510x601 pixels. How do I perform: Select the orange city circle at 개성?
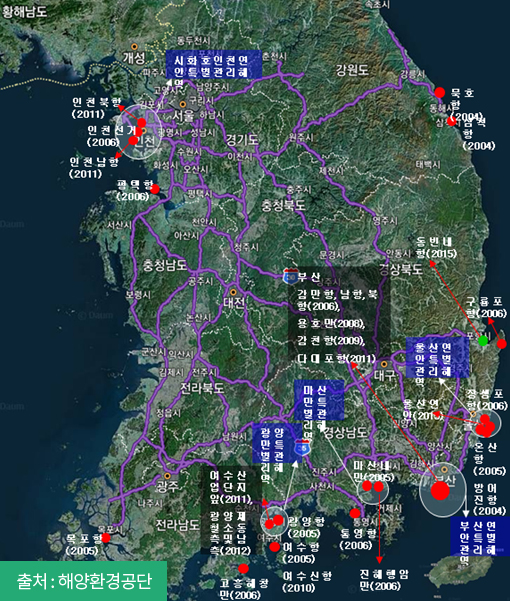click(x=134, y=47)
